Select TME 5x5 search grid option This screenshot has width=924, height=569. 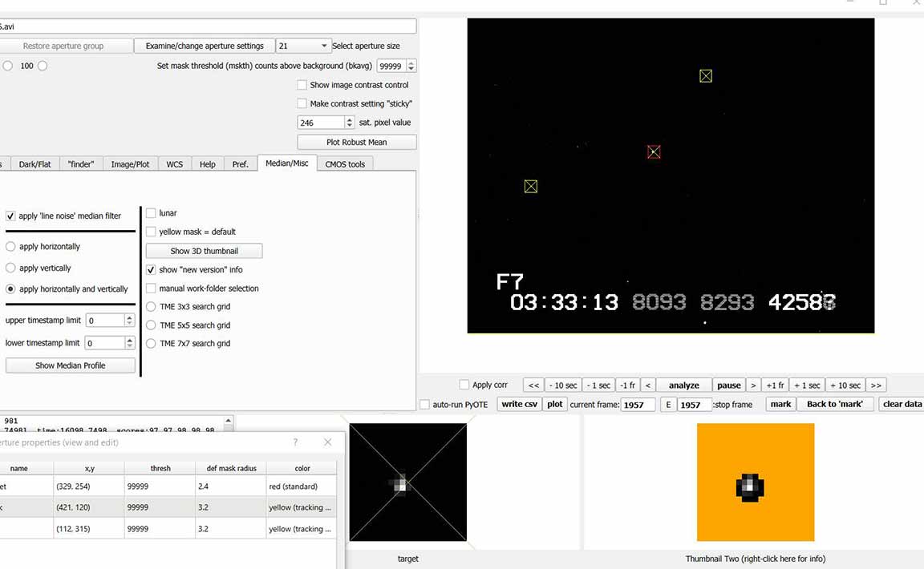click(151, 325)
